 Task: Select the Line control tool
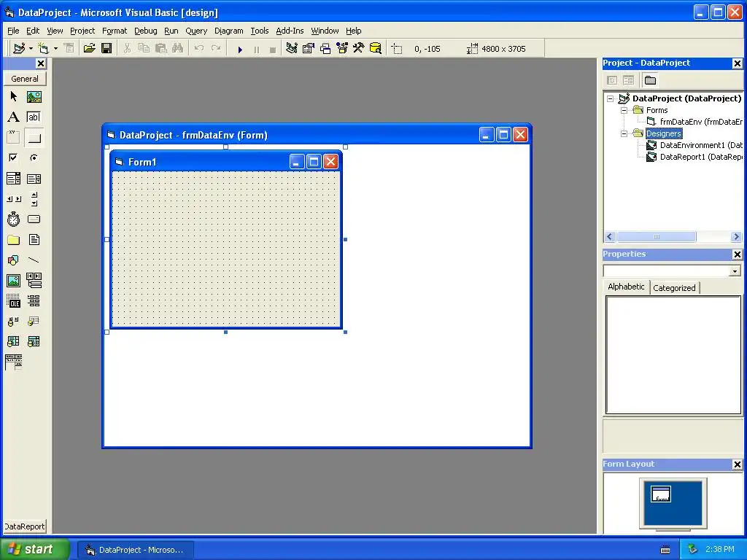click(34, 260)
